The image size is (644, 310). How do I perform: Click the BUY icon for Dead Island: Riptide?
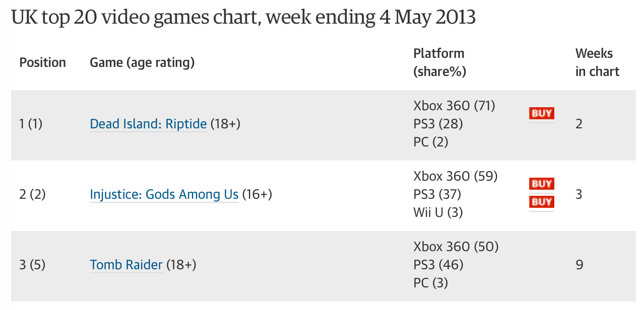pyautogui.click(x=541, y=113)
